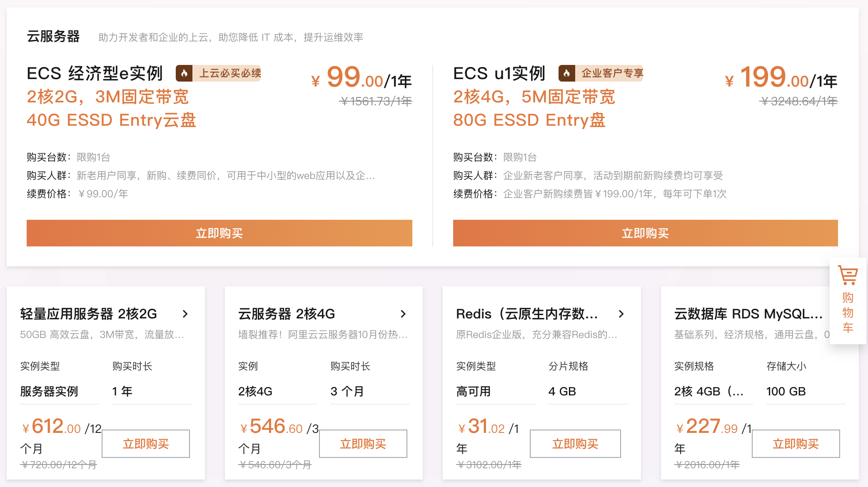Select the ECS u1实例 title link

499,73
